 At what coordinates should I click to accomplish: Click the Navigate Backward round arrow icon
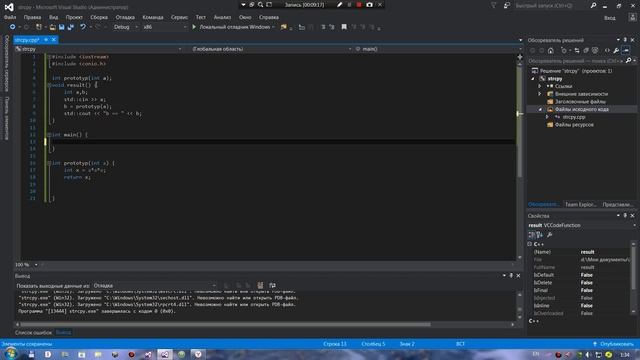[x=13, y=27]
